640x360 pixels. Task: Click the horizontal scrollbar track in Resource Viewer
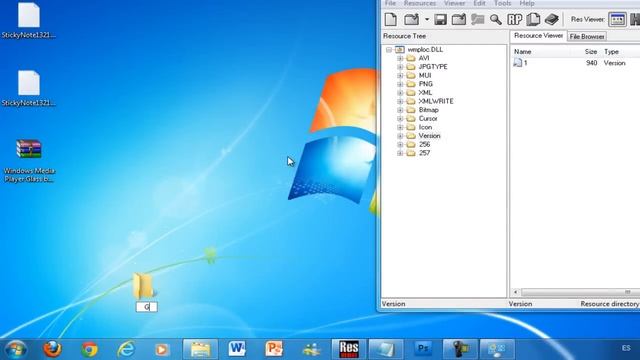[580, 292]
